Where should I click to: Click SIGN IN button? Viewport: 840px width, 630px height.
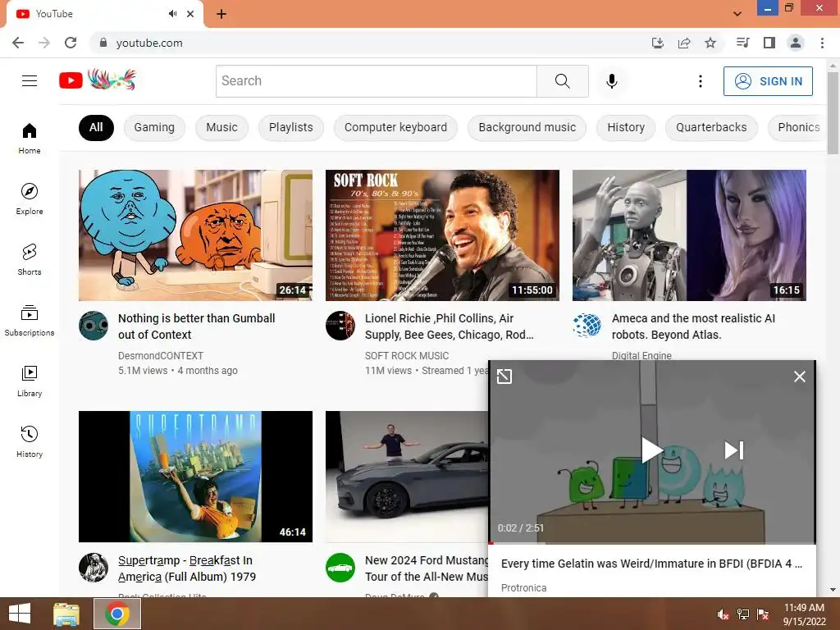click(x=768, y=81)
